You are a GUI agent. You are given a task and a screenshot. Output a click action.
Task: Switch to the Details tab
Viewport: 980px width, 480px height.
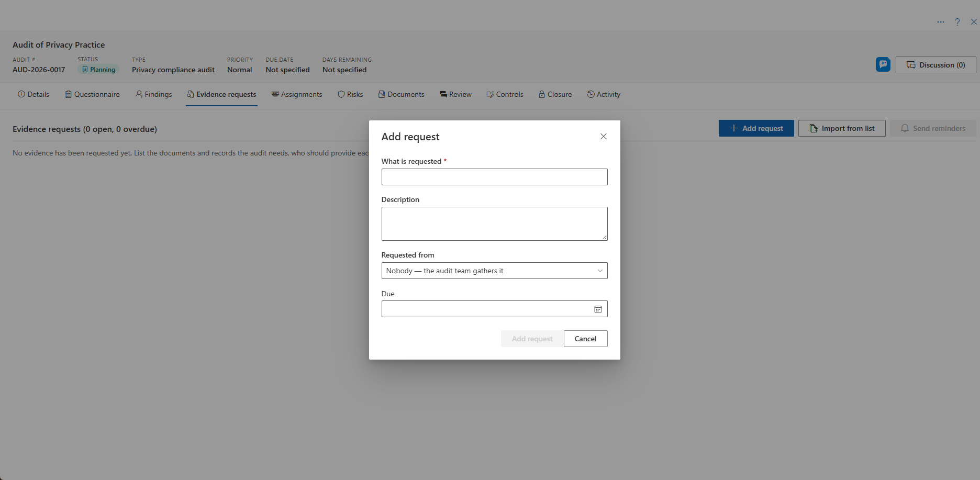(x=34, y=94)
